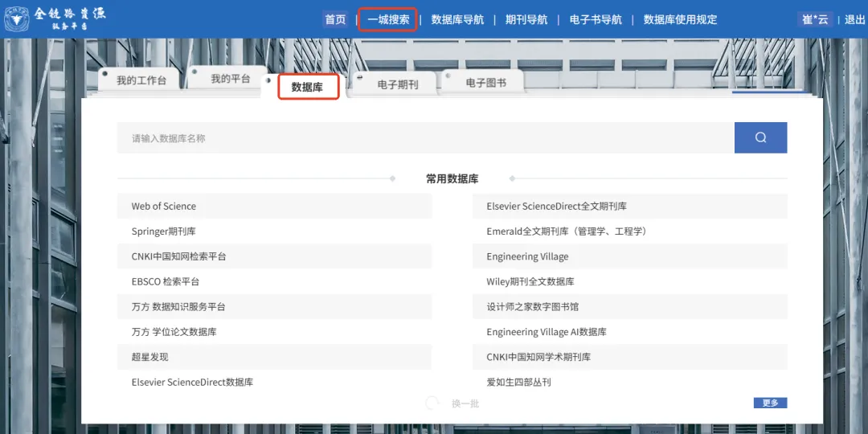The image size is (868, 434).
Task: Click the 常用数据库 section heading
Action: pos(452,178)
